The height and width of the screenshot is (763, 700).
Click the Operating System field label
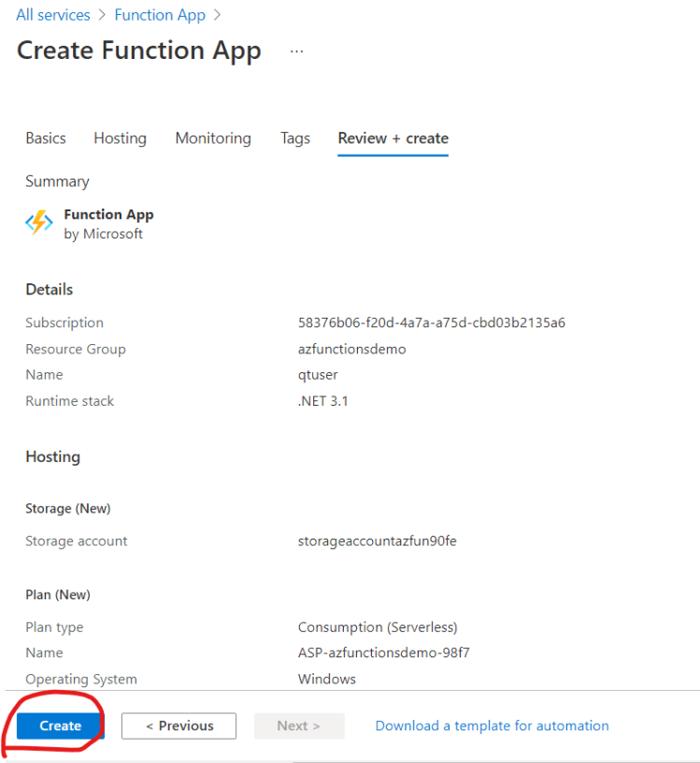click(81, 679)
